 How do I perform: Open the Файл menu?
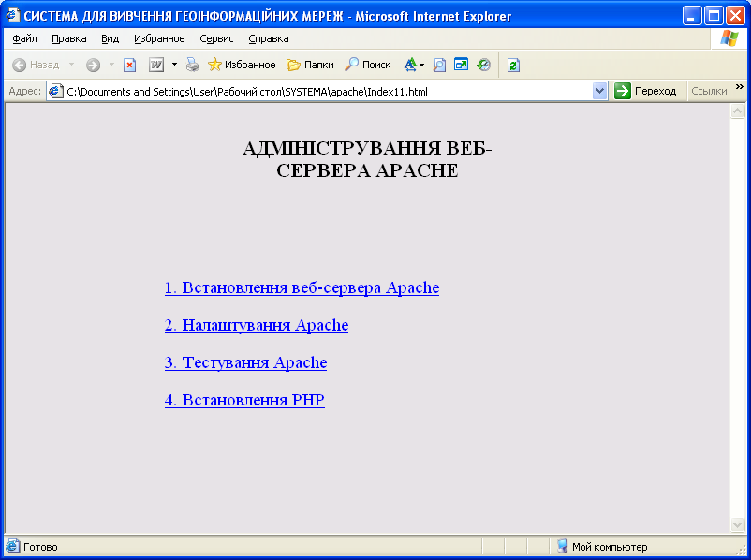tap(24, 38)
